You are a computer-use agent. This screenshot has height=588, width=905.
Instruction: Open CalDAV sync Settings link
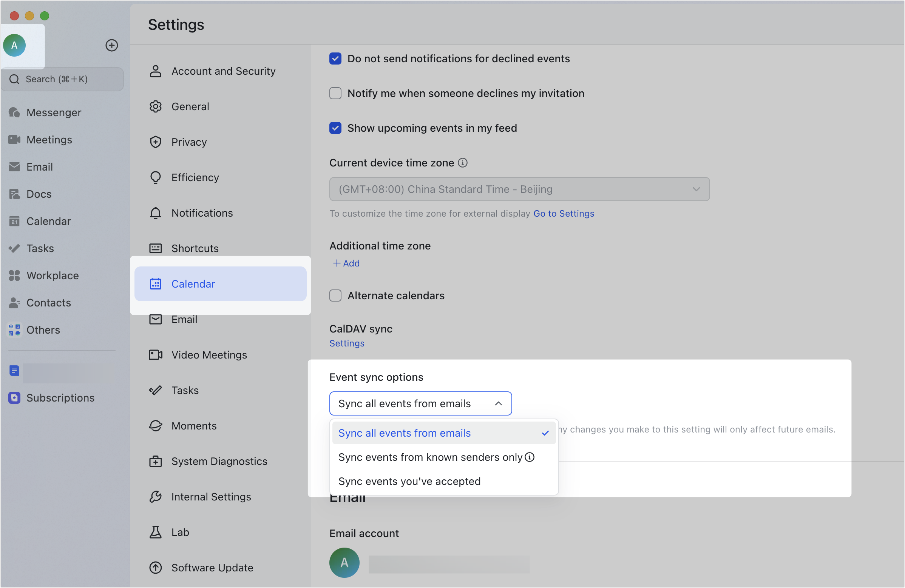(346, 343)
